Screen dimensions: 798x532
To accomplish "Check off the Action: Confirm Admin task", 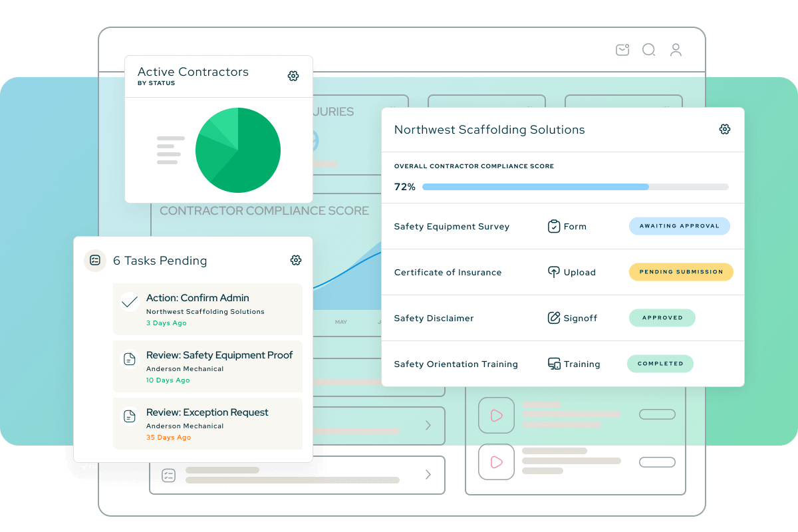I will 130,301.
